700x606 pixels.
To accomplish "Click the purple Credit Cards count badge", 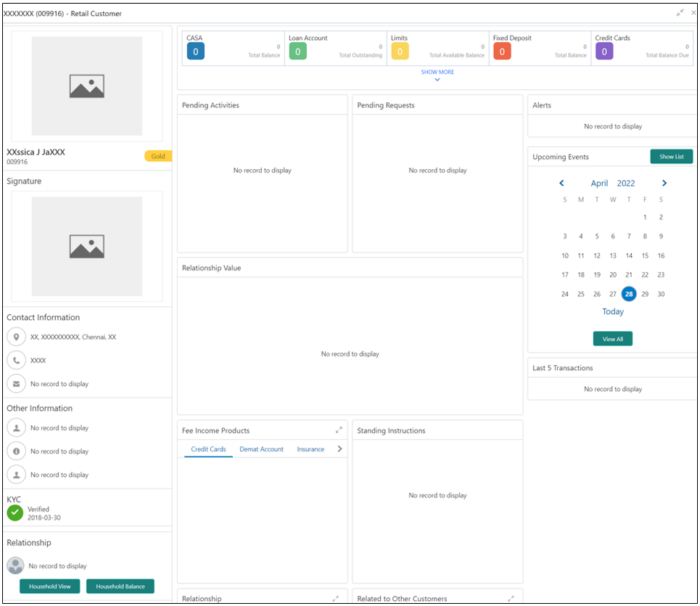I will point(604,52).
